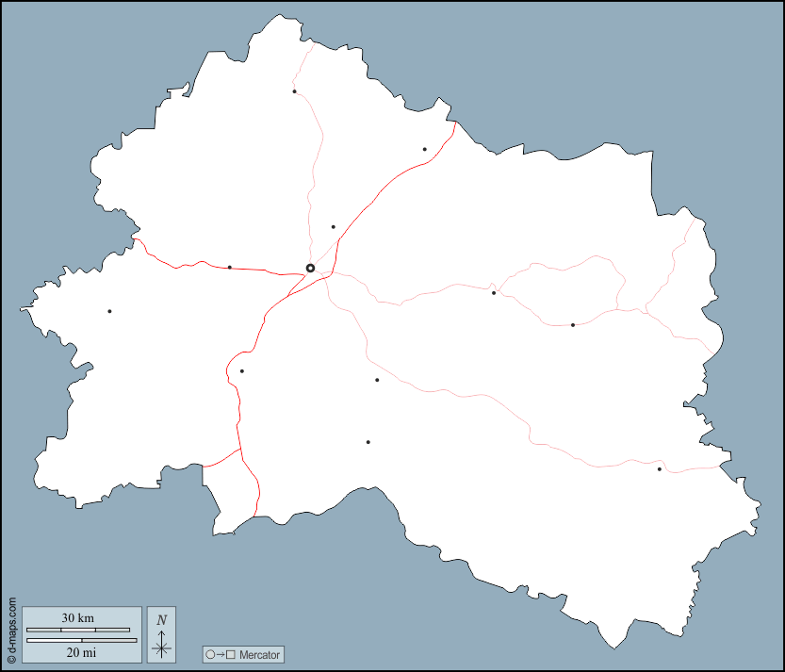
Task: Click the city dot southwest of capital
Action: [241, 370]
